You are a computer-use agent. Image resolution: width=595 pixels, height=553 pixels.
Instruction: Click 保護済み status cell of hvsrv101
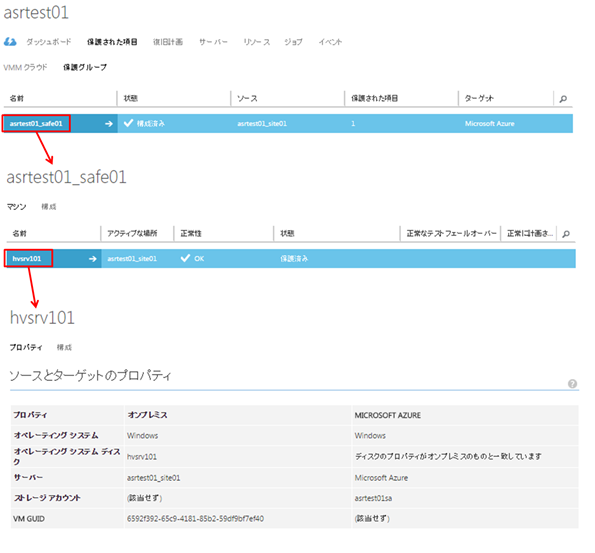(294, 259)
